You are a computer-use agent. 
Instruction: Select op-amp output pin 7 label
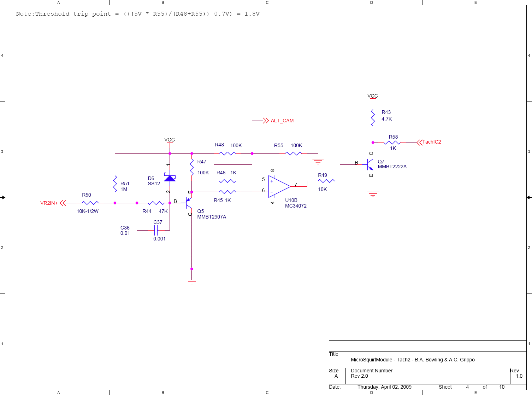tap(296, 185)
